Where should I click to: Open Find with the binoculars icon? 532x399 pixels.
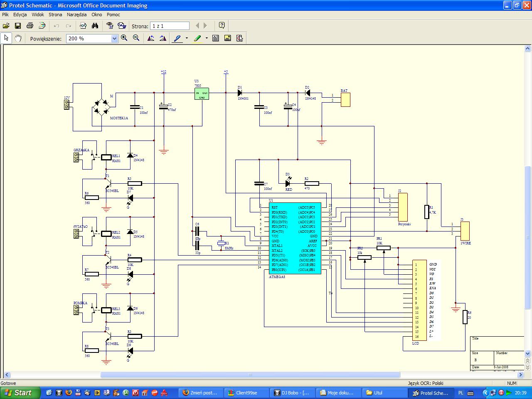(x=95, y=26)
